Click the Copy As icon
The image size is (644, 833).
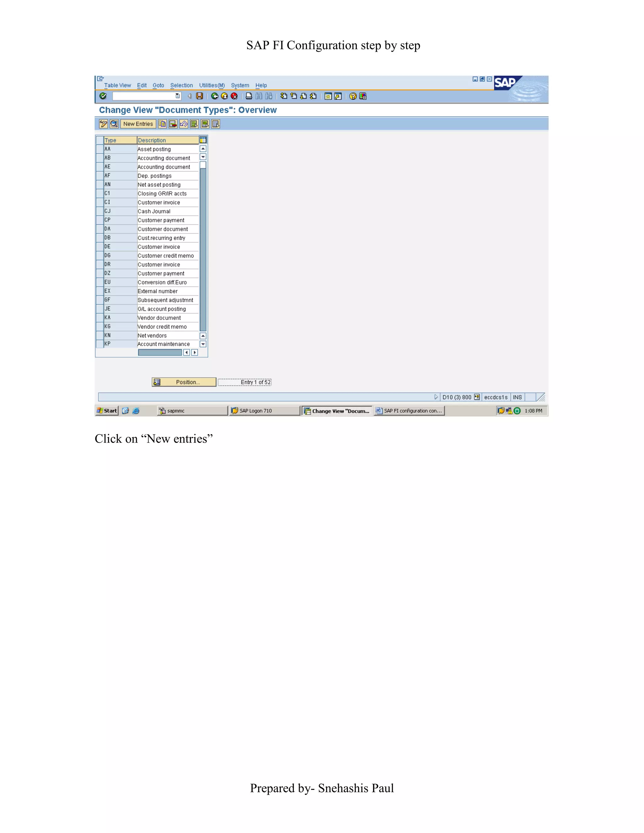click(162, 124)
